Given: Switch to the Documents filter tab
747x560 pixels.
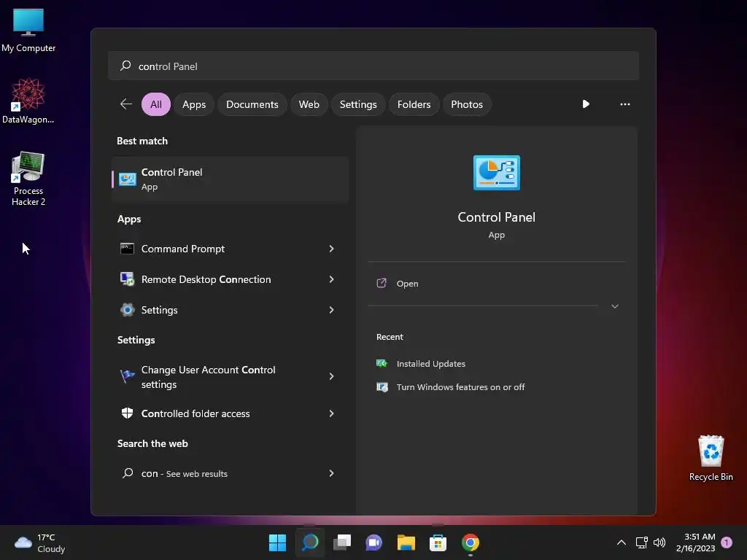Looking at the screenshot, I should (x=252, y=104).
